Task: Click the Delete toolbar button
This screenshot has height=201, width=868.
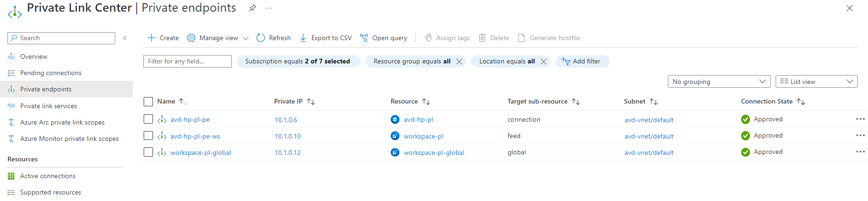Action: (494, 38)
